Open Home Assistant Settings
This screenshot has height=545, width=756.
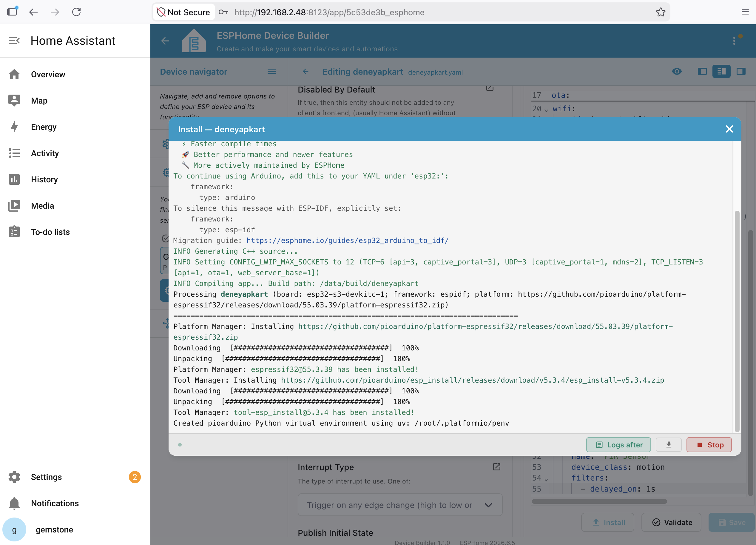click(75, 477)
